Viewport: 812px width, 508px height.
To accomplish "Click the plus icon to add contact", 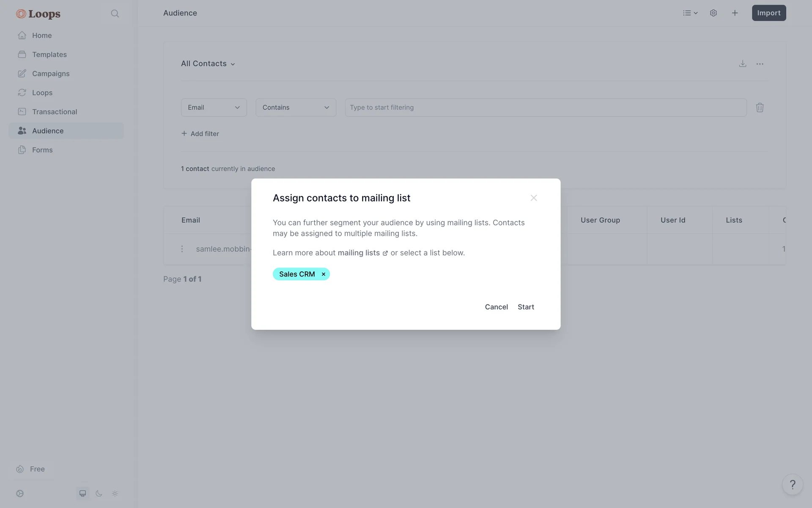I will coord(735,13).
